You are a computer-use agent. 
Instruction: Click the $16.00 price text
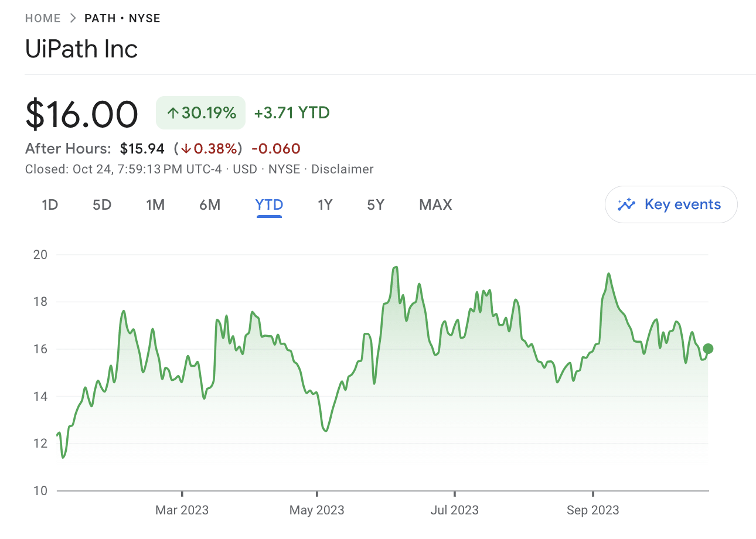click(x=81, y=114)
